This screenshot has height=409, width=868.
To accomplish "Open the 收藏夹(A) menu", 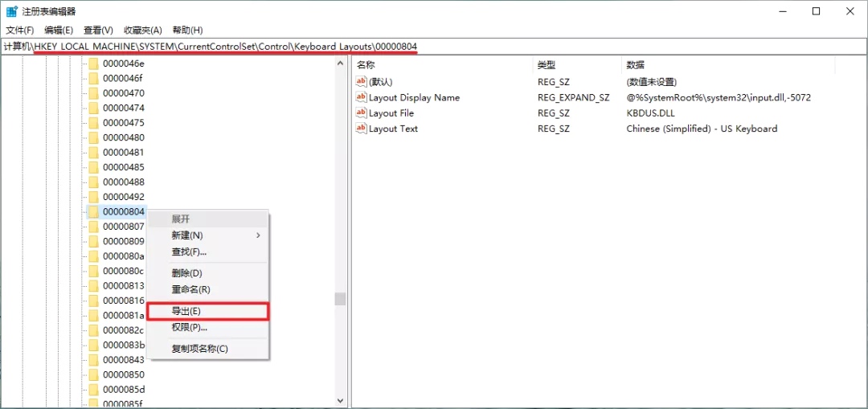I will [143, 30].
